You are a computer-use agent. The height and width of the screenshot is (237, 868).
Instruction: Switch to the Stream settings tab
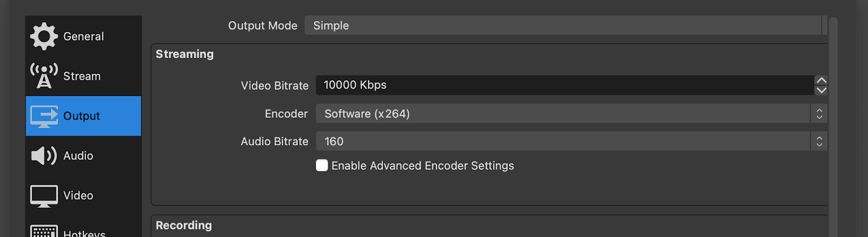click(82, 76)
